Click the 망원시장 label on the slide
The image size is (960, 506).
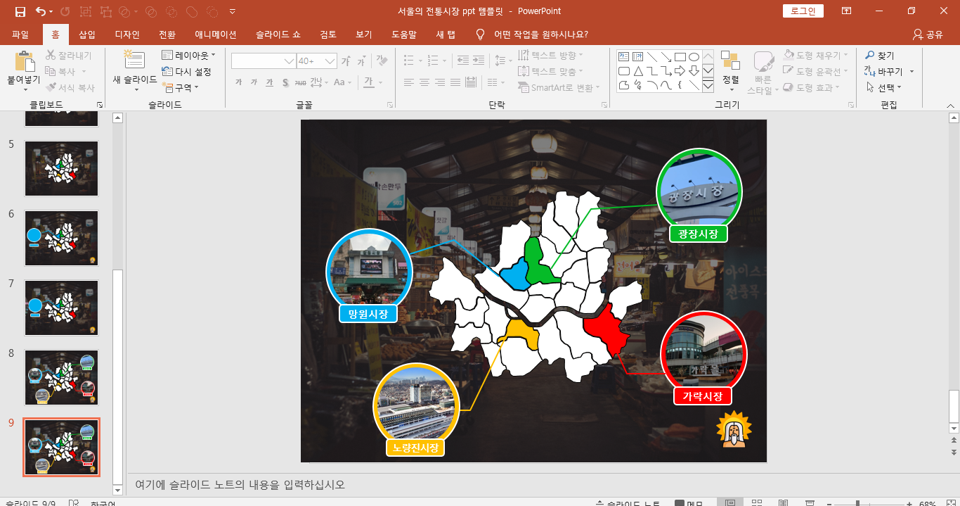[368, 314]
